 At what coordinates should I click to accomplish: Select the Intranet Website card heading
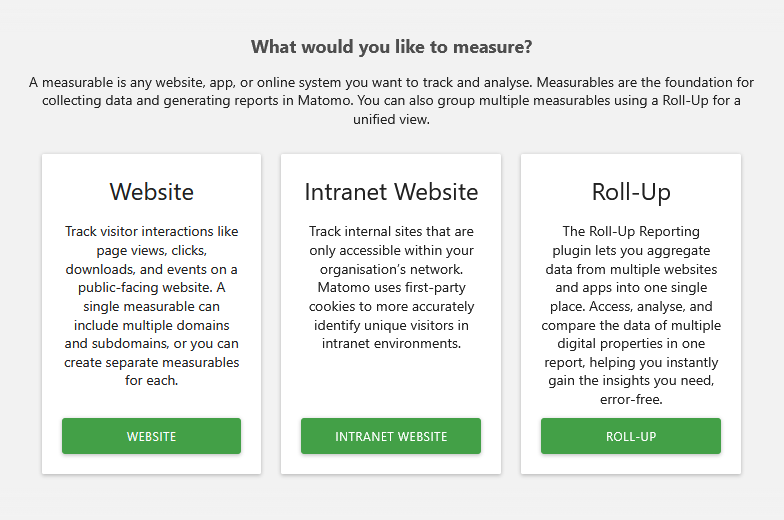click(391, 191)
